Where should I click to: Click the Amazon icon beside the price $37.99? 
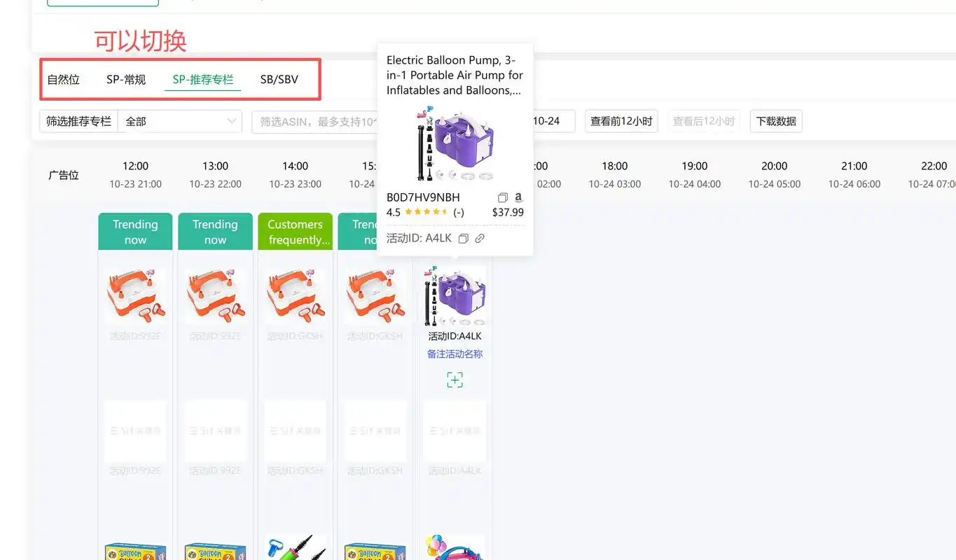tap(518, 198)
